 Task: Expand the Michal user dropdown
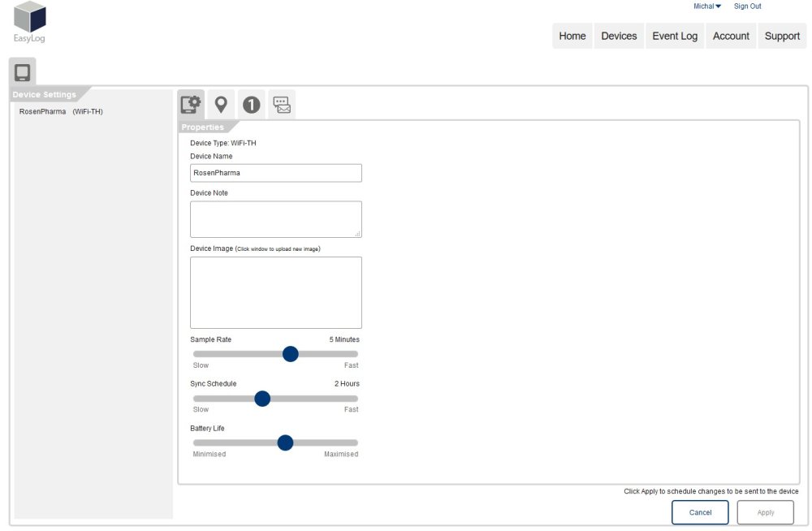706,6
